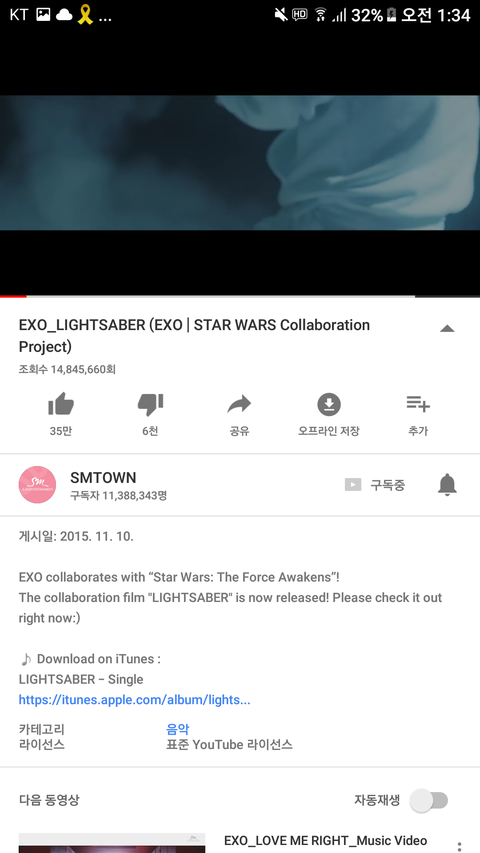
Task: Tap the cloud icon in status bar
Action: pyautogui.click(x=64, y=15)
